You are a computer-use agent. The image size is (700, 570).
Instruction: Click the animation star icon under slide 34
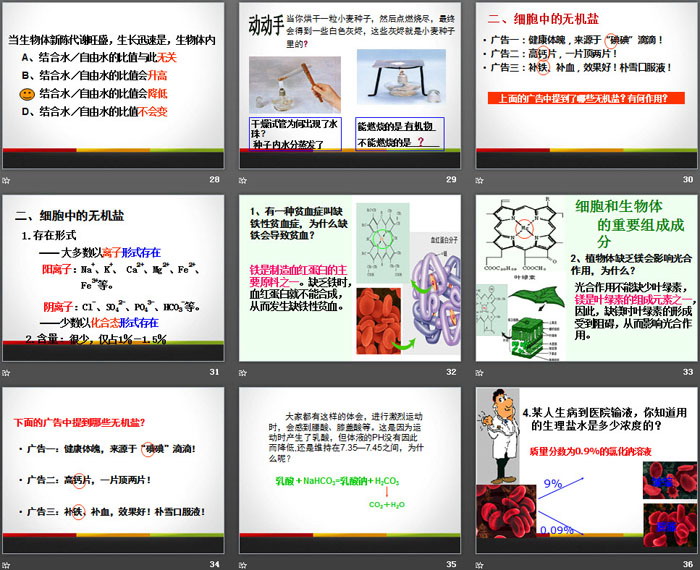tap(7, 565)
